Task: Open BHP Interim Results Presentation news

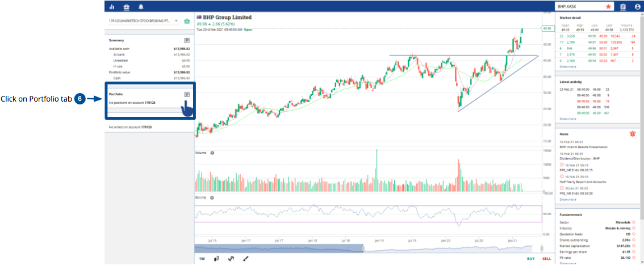Action: click(583, 146)
